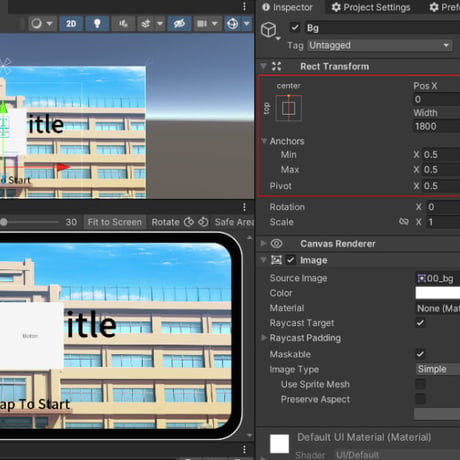Open Image Type dropdown set to Simple
This screenshot has height=460, width=460.
coord(438,369)
